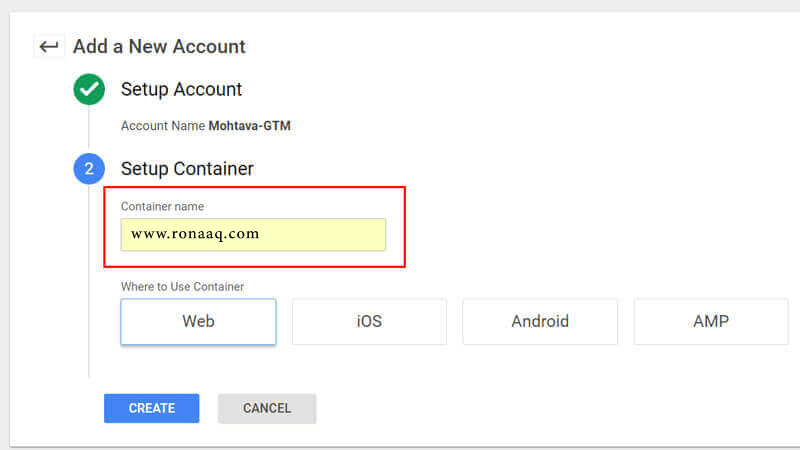Viewport: 800px width, 450px height.
Task: Select Web as container platform
Action: (198, 322)
